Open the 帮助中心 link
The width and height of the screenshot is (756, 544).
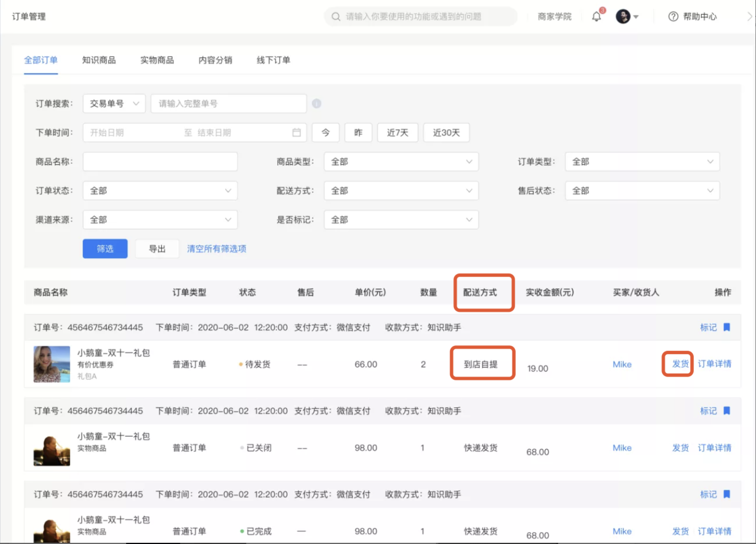coord(700,17)
